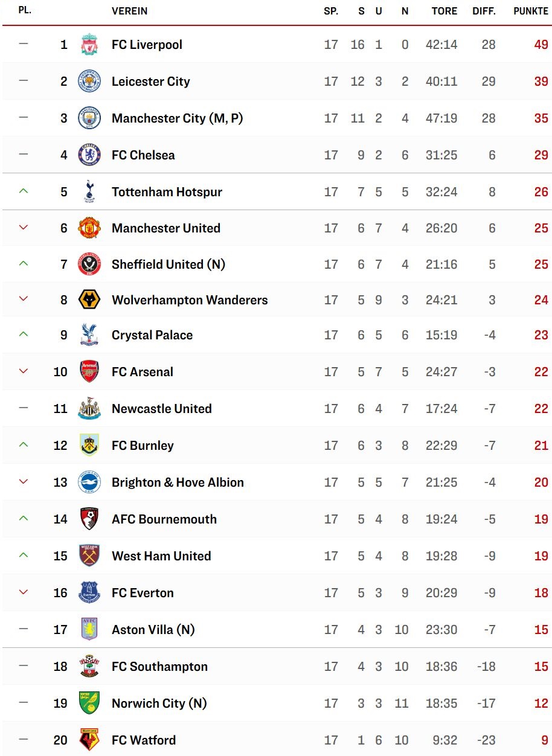Select the VEREIN column header
Viewport: 552px width, 756px height.
[129, 11]
